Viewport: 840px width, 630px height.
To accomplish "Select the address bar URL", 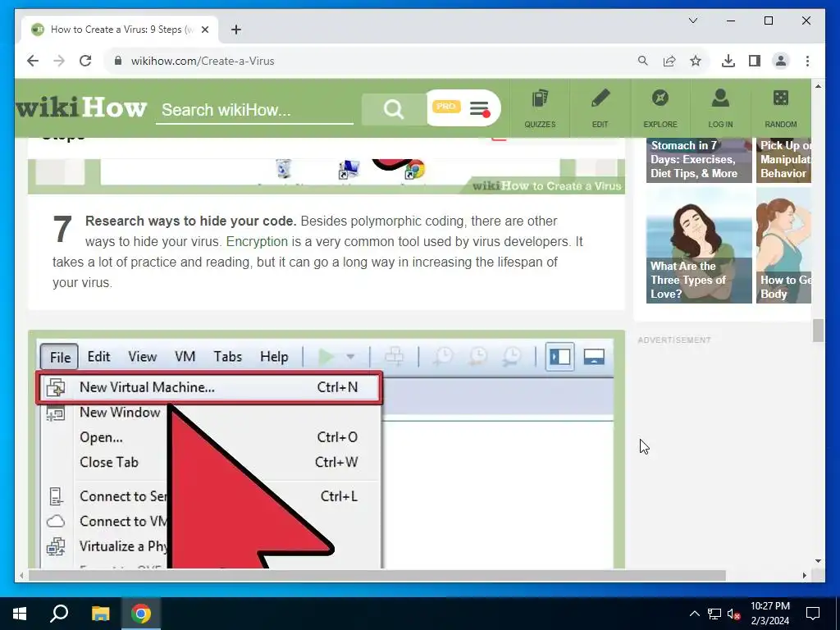I will [203, 61].
